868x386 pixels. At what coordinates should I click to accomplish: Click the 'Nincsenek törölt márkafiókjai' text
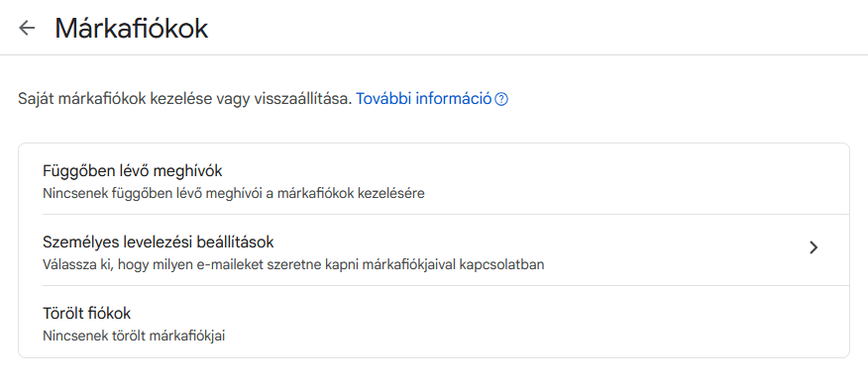pyautogui.click(x=134, y=336)
